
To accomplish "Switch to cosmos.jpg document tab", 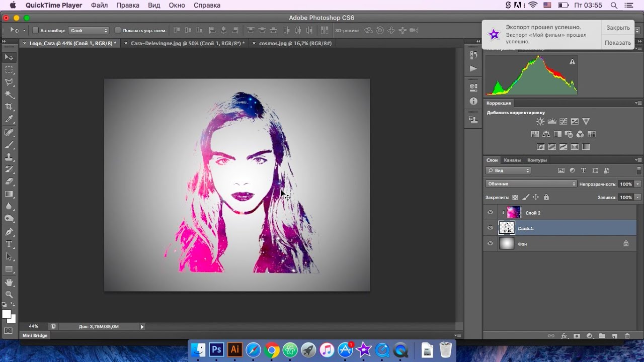I will (x=295, y=43).
